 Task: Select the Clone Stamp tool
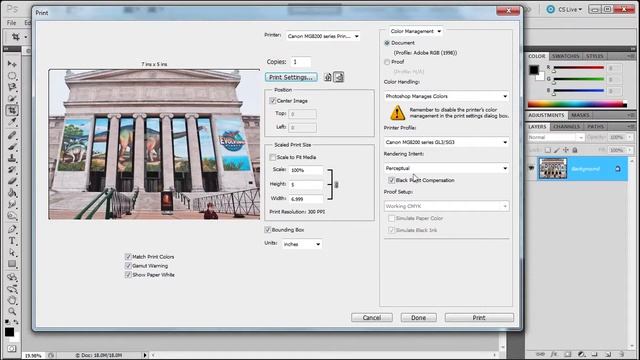(12, 158)
